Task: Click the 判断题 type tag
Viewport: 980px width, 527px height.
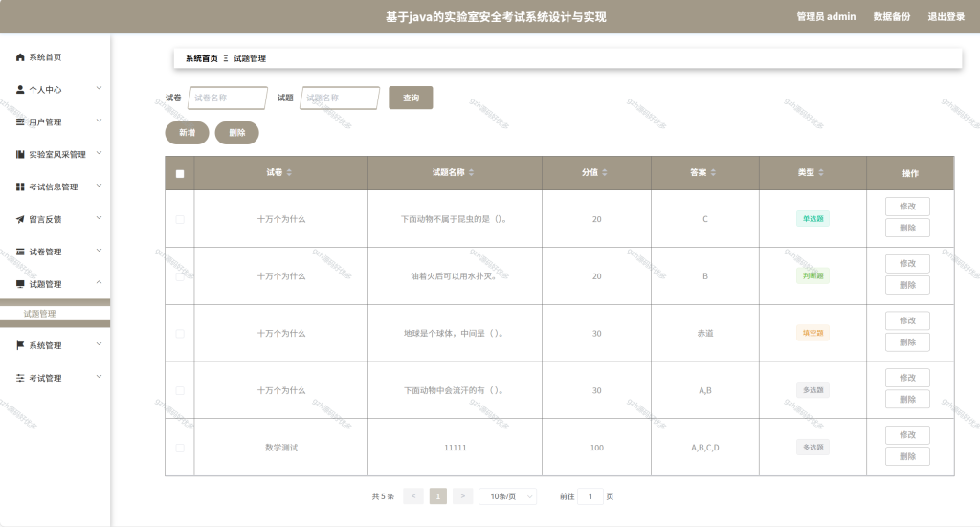Action: tap(813, 276)
